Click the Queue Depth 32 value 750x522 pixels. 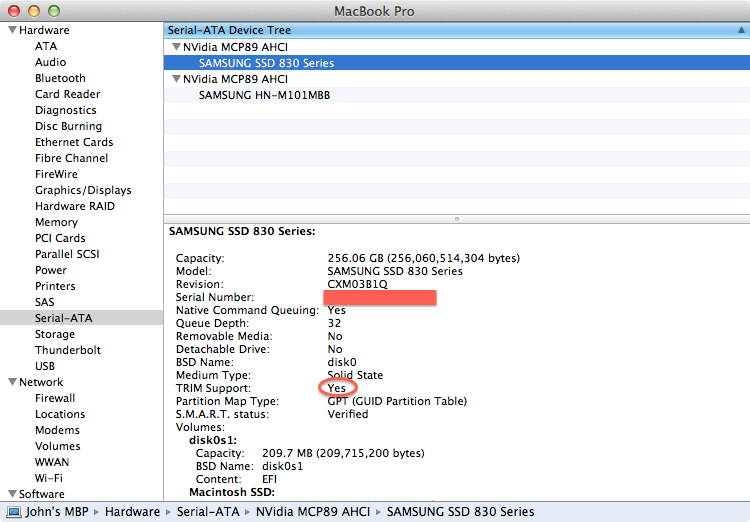point(334,323)
